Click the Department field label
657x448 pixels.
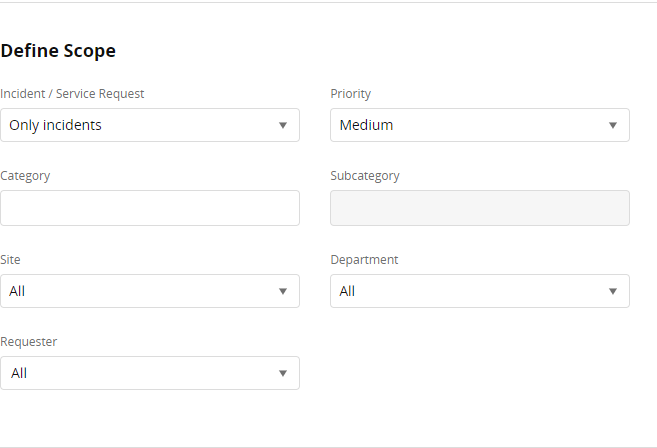click(x=364, y=260)
